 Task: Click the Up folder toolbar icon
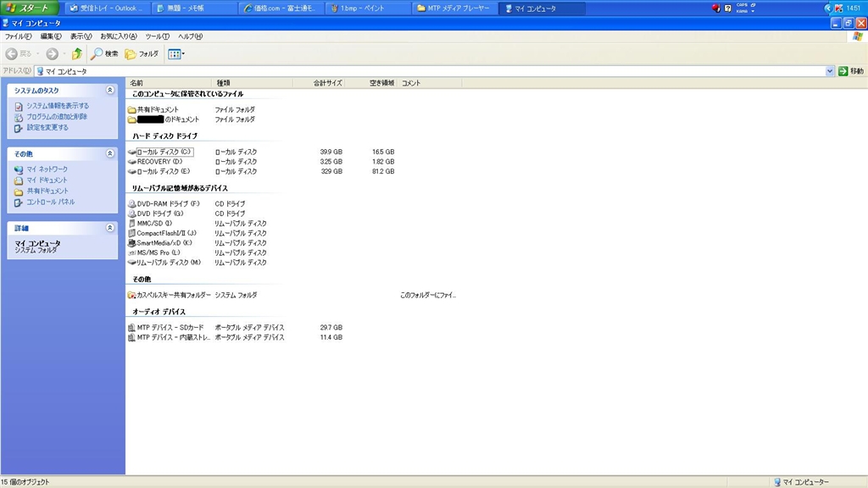click(77, 54)
